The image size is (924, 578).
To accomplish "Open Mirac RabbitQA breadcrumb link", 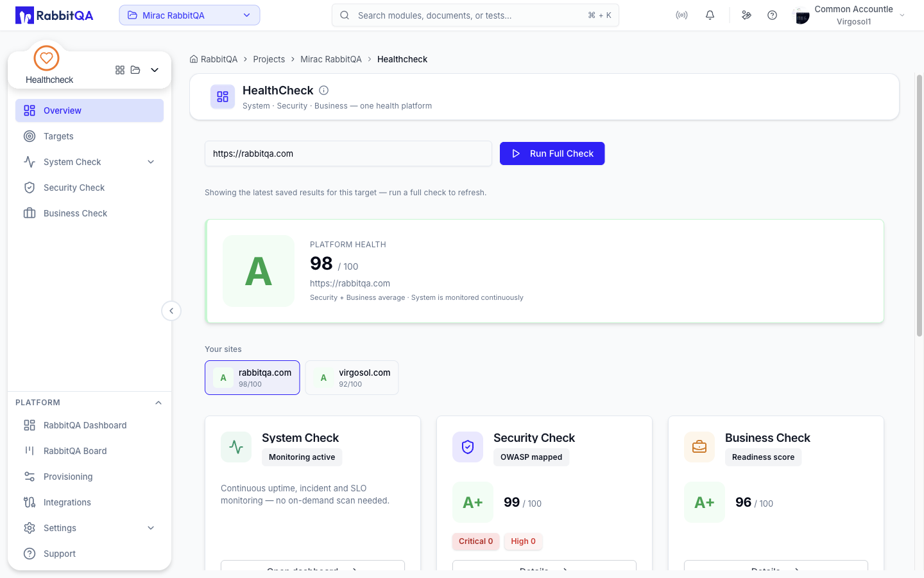I will coord(331,59).
